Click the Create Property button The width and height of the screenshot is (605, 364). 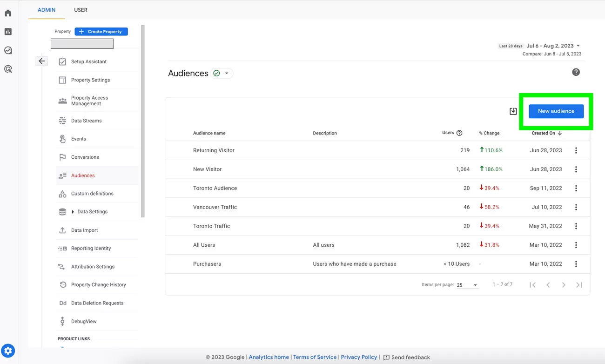(x=101, y=32)
